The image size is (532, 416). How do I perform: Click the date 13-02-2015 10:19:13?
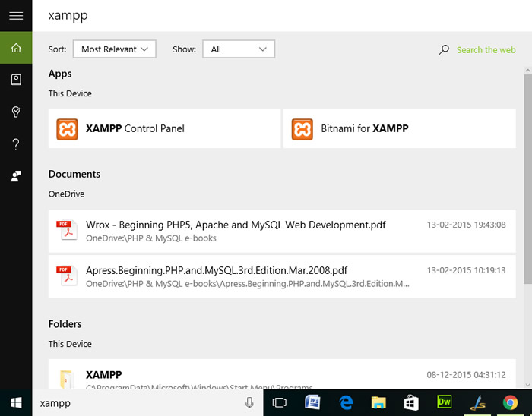466,270
